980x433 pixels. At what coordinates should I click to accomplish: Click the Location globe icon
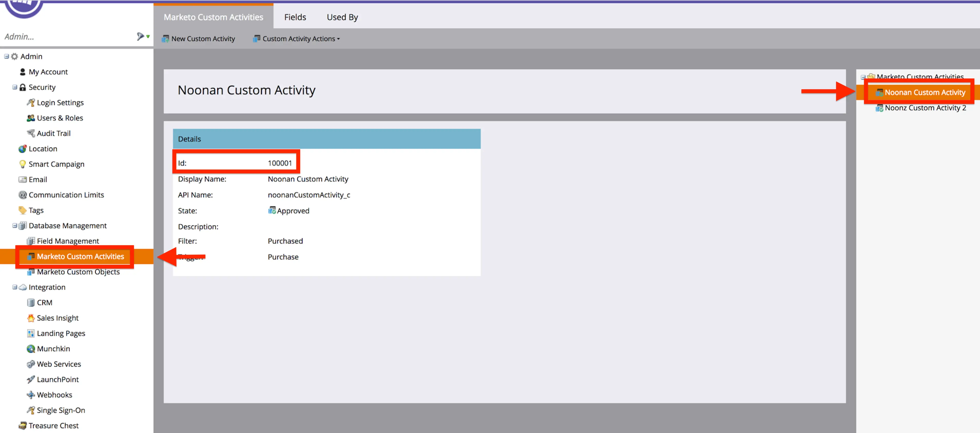tap(22, 149)
